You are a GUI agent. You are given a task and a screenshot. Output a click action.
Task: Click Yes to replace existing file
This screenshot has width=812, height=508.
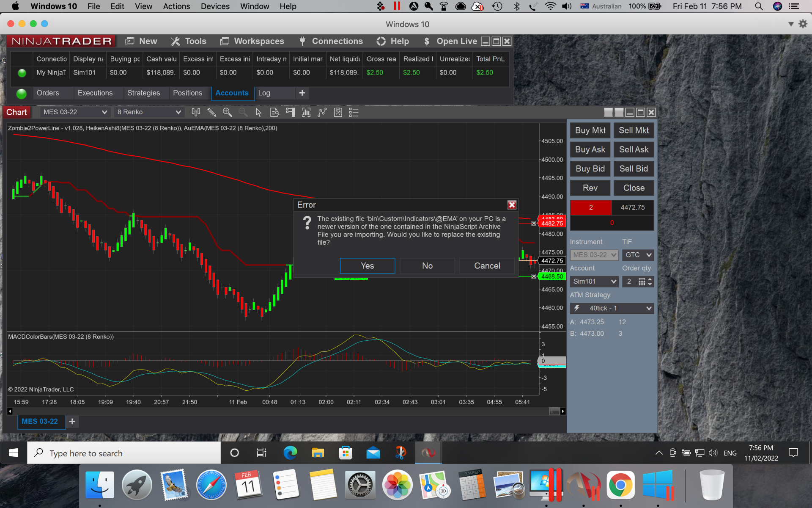point(367,266)
